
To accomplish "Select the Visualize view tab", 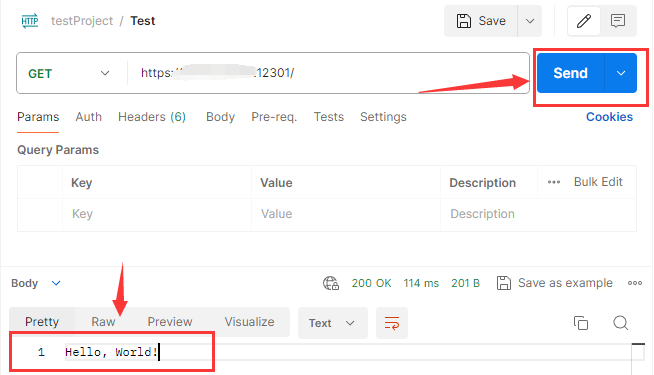I will (x=249, y=322).
